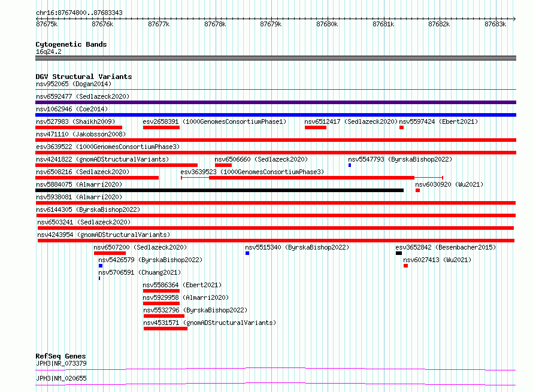Open the JPH3|NM_020655 gene label
533x392 pixels.
click(61, 378)
